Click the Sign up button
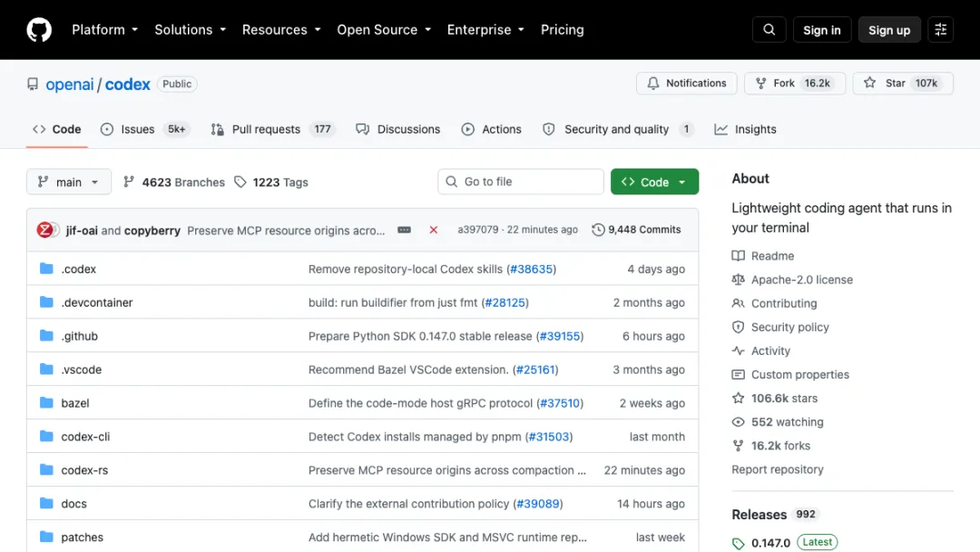 tap(889, 30)
